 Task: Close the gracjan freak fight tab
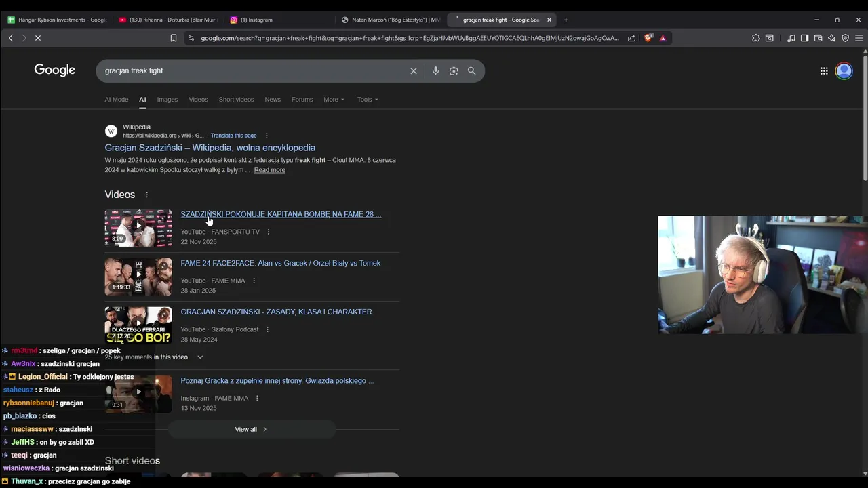click(x=549, y=20)
